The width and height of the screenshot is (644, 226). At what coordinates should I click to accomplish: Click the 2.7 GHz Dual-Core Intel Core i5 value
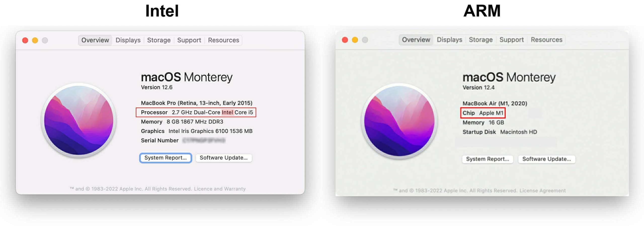[212, 112]
